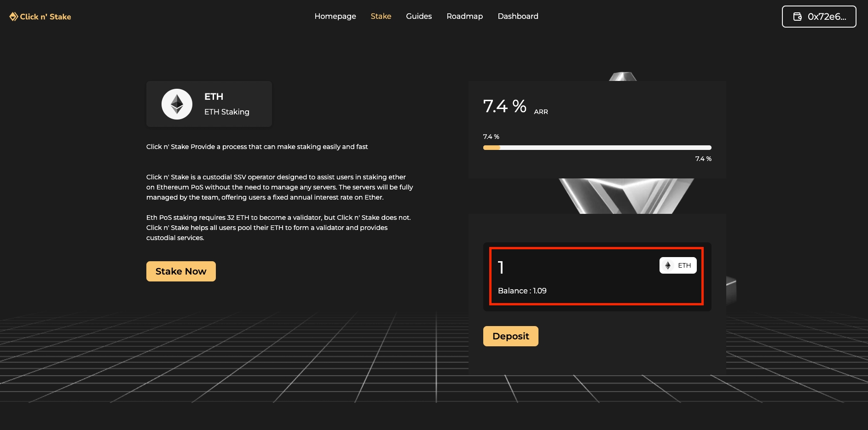Click the Balance : 1.09 text
The height and width of the screenshot is (430, 868).
[522, 291]
